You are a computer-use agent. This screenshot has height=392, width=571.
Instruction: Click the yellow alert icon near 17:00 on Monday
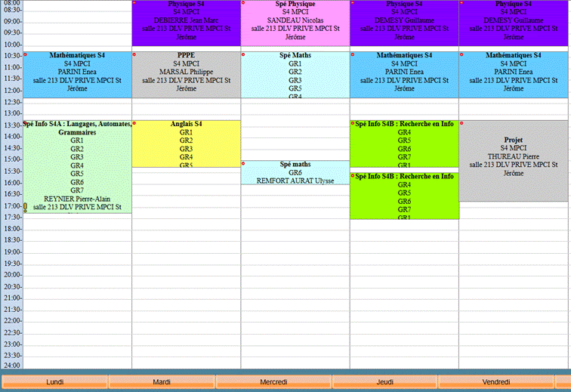[25, 206]
